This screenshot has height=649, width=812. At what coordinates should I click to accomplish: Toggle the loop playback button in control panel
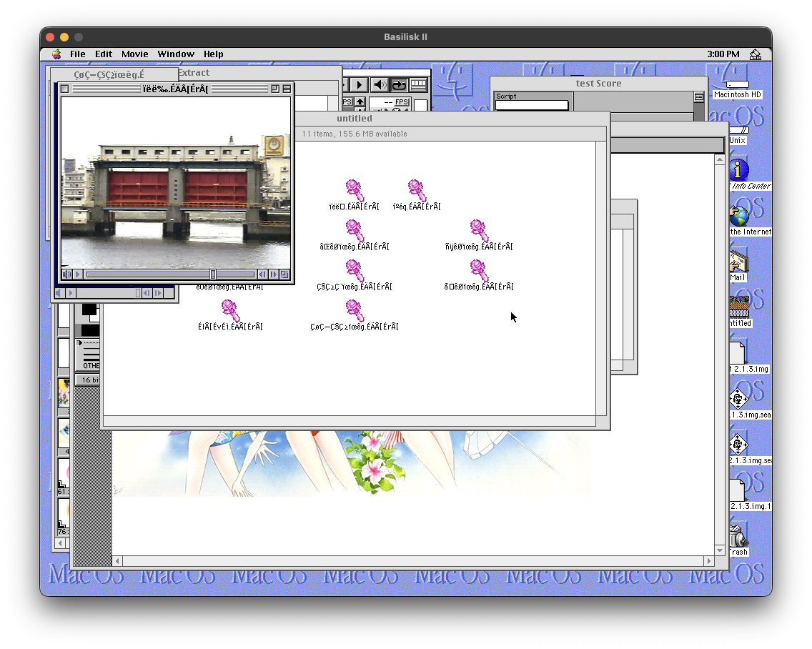coord(399,85)
